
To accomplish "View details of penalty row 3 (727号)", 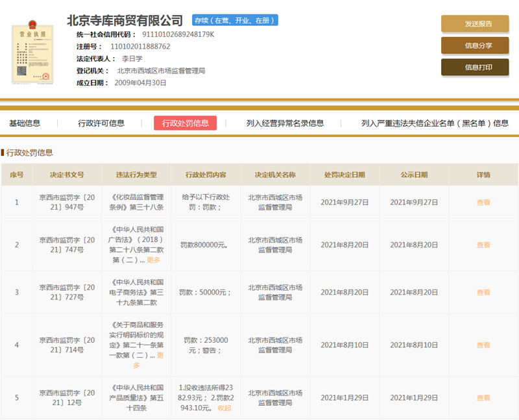I will [x=483, y=293].
